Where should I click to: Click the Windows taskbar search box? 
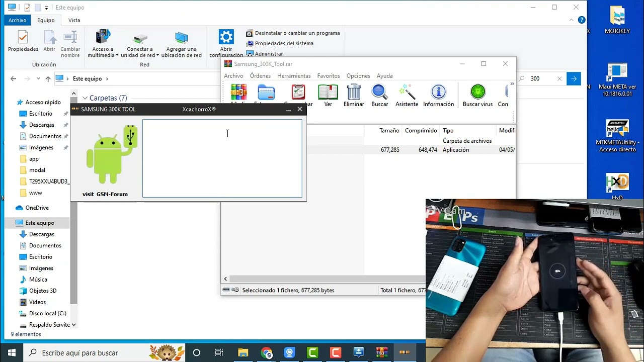click(x=104, y=352)
